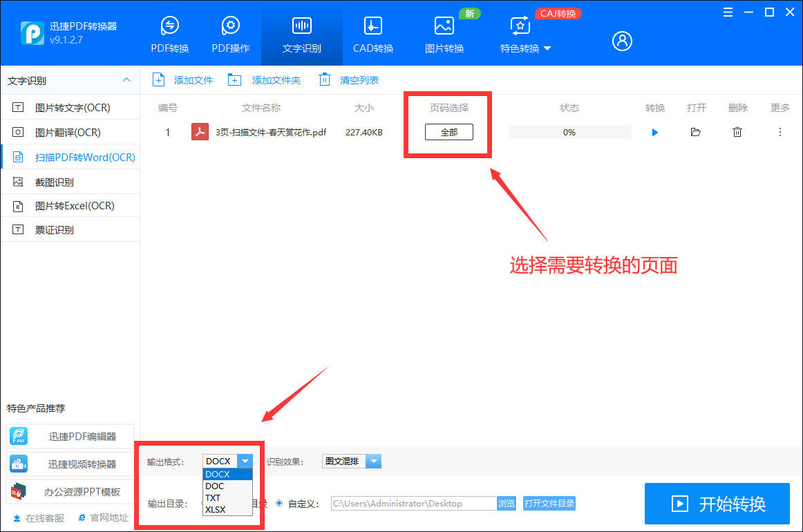Collapse the 文字识别 sidebar section

[126, 80]
